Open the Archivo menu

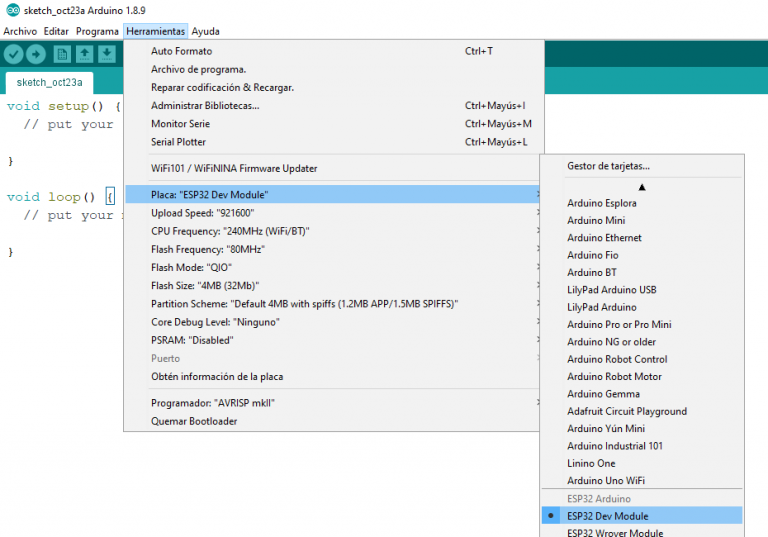pyautogui.click(x=20, y=31)
